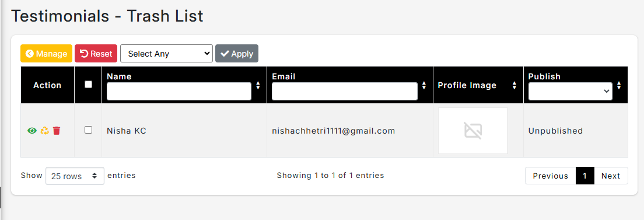This screenshot has width=644, height=220.
Task: Go to the Next page
Action: (611, 176)
